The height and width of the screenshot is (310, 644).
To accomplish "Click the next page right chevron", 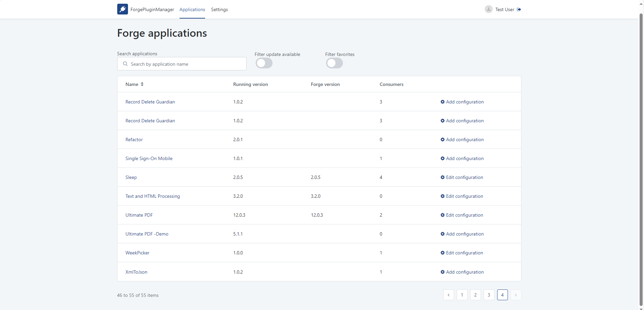I will pos(516,295).
